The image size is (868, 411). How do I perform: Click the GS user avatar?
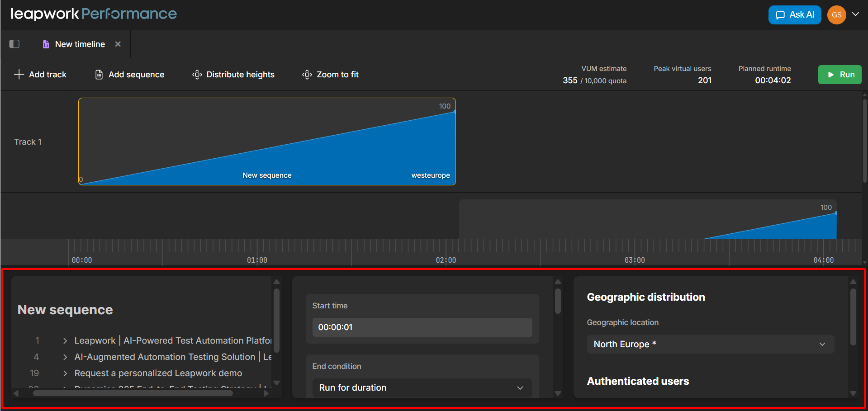836,15
